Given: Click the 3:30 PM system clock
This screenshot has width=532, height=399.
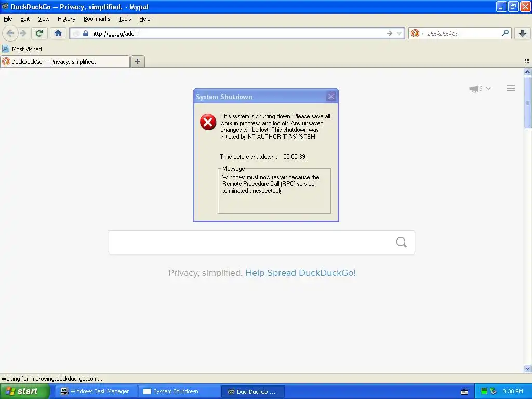Looking at the screenshot, I should coord(513,391).
